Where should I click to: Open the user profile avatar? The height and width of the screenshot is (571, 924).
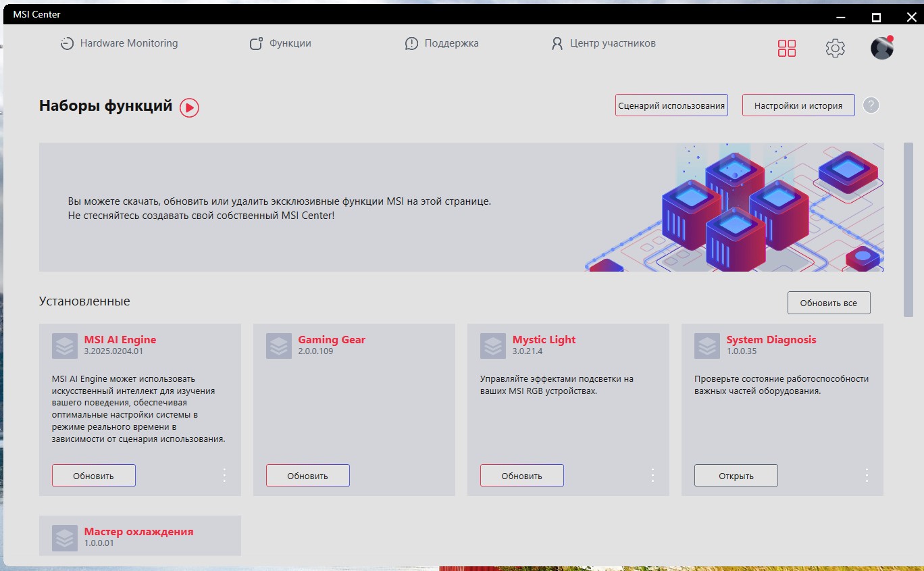[882, 48]
